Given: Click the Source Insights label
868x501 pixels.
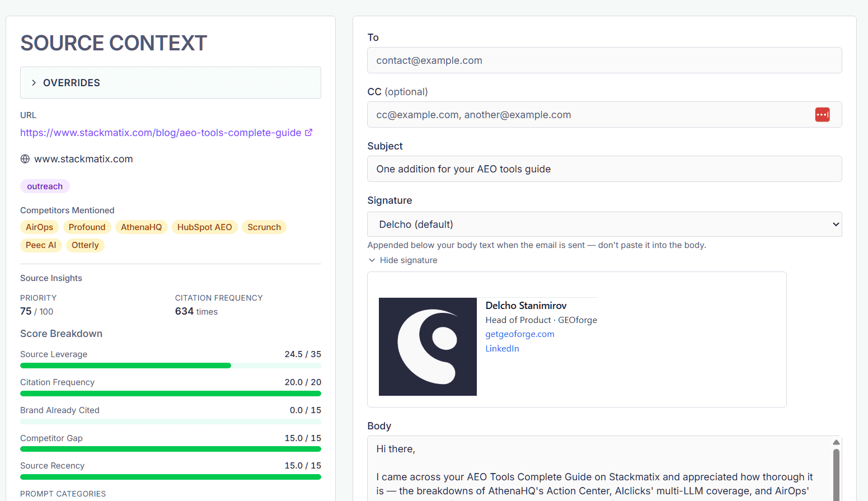Looking at the screenshot, I should (51, 278).
